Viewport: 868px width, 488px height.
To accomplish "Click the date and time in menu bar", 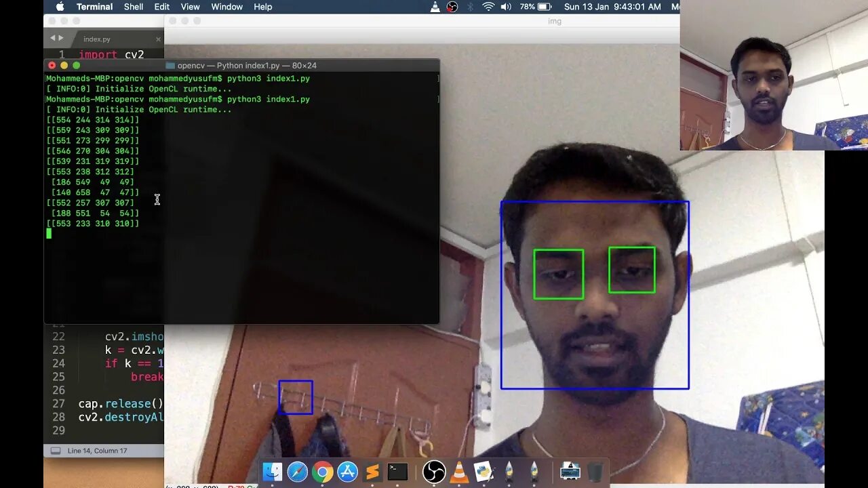I will [x=612, y=7].
